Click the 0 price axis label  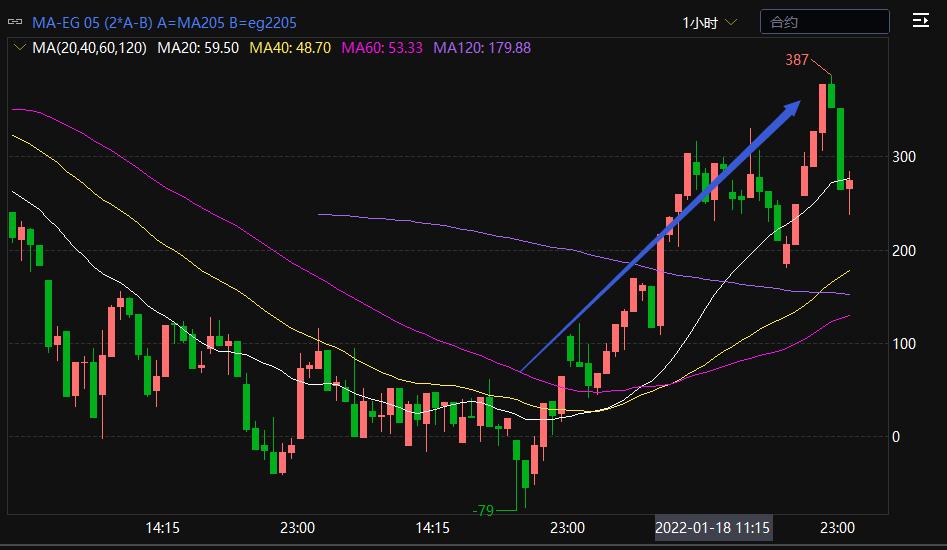896,436
